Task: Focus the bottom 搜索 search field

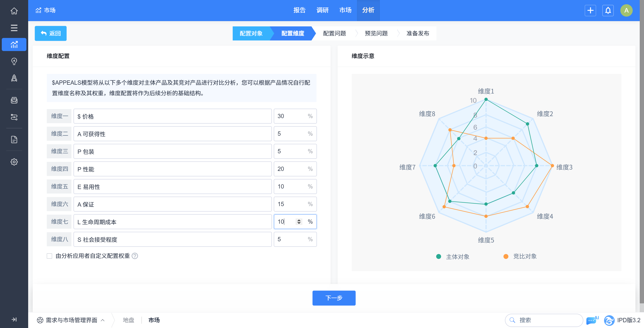Action: pyautogui.click(x=544, y=320)
